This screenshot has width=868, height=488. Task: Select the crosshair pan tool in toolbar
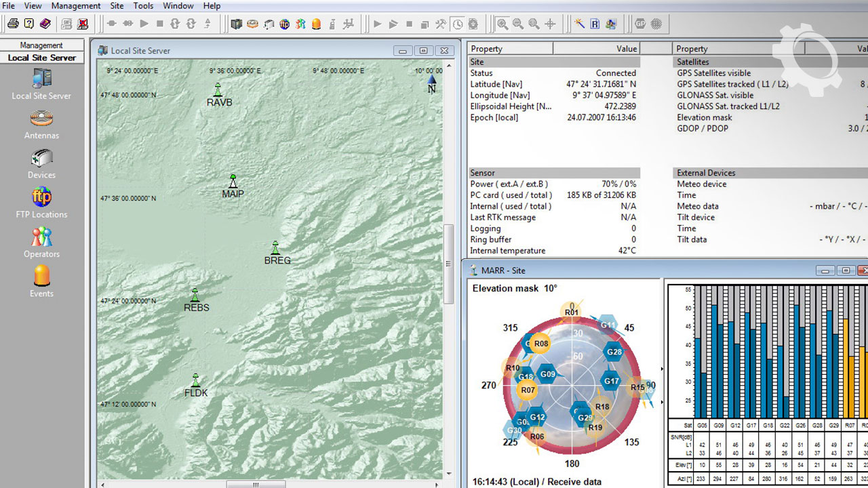click(x=550, y=24)
